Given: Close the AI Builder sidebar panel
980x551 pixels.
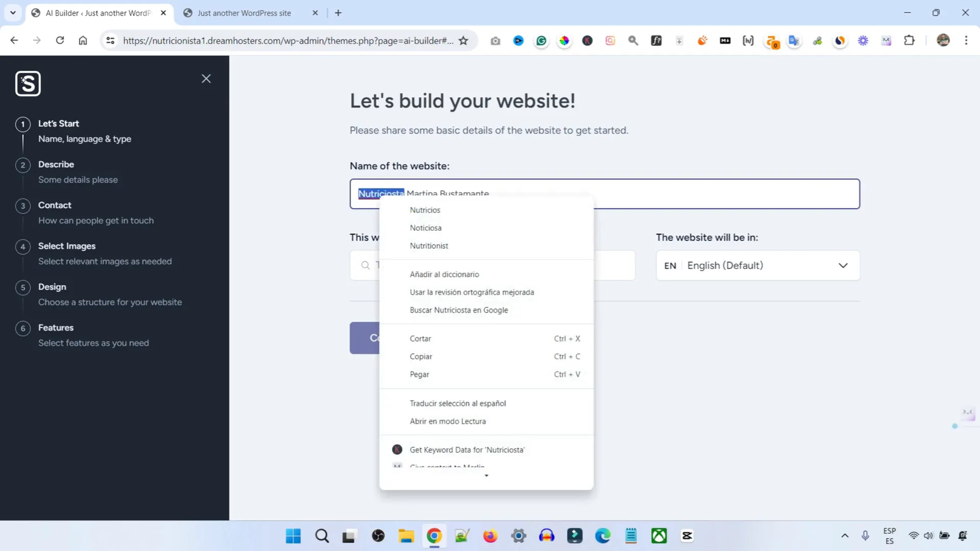Looking at the screenshot, I should pyautogui.click(x=206, y=78).
